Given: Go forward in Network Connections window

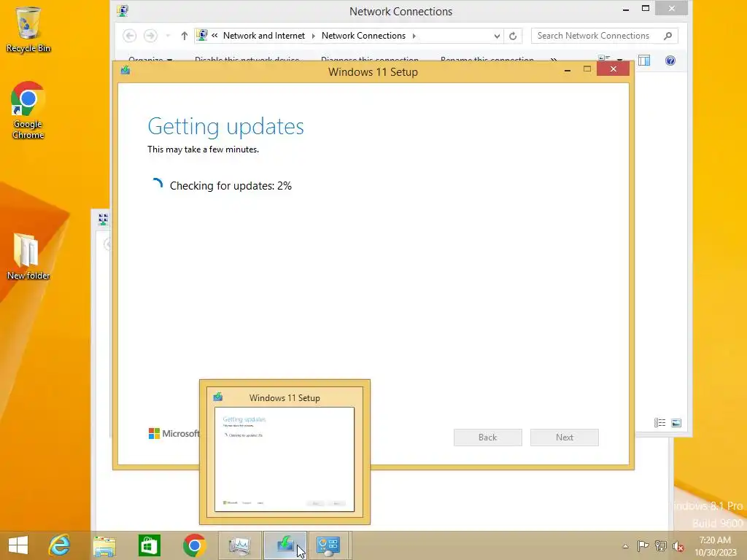Looking at the screenshot, I should tap(150, 36).
